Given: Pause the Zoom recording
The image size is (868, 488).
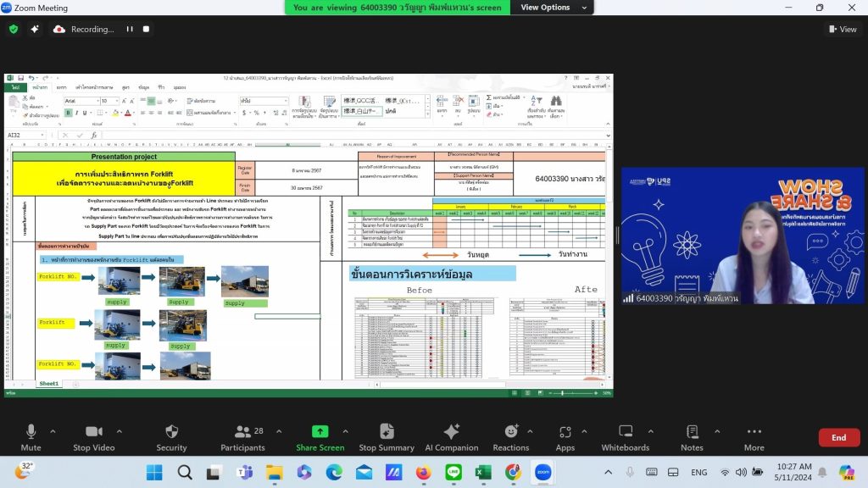Looking at the screenshot, I should pyautogui.click(x=130, y=29).
